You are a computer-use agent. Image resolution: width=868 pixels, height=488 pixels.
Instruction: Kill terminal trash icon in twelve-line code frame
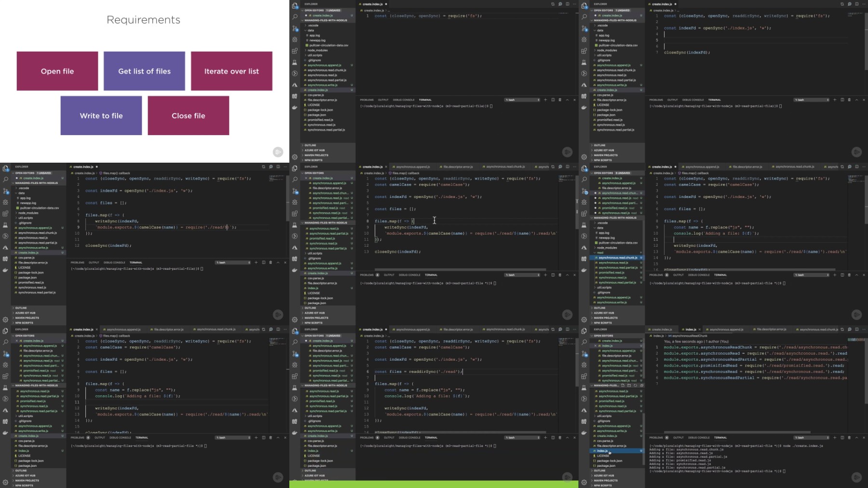pyautogui.click(x=271, y=263)
